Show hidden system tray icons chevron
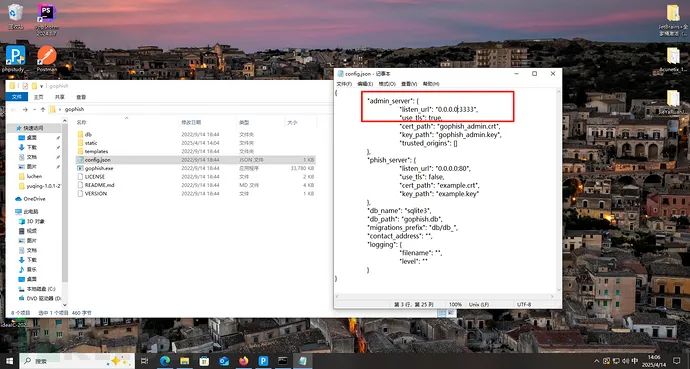The width and height of the screenshot is (690, 369). click(x=597, y=361)
